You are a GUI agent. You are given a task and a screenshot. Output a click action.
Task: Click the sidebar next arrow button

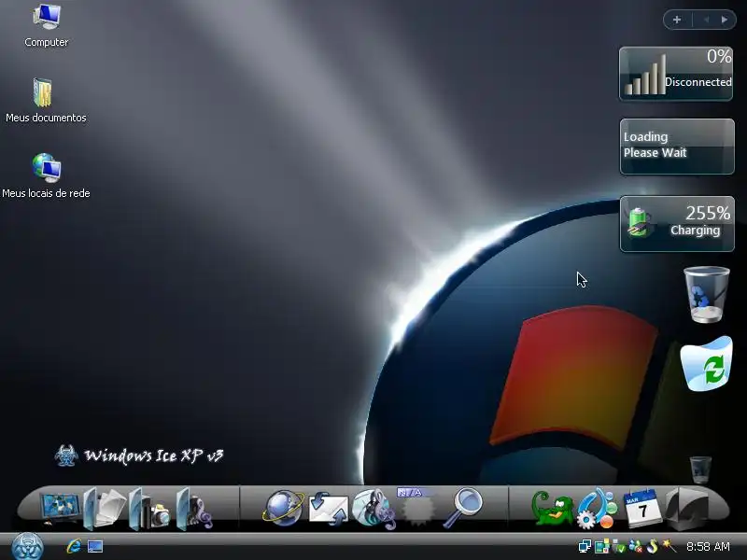725,20
